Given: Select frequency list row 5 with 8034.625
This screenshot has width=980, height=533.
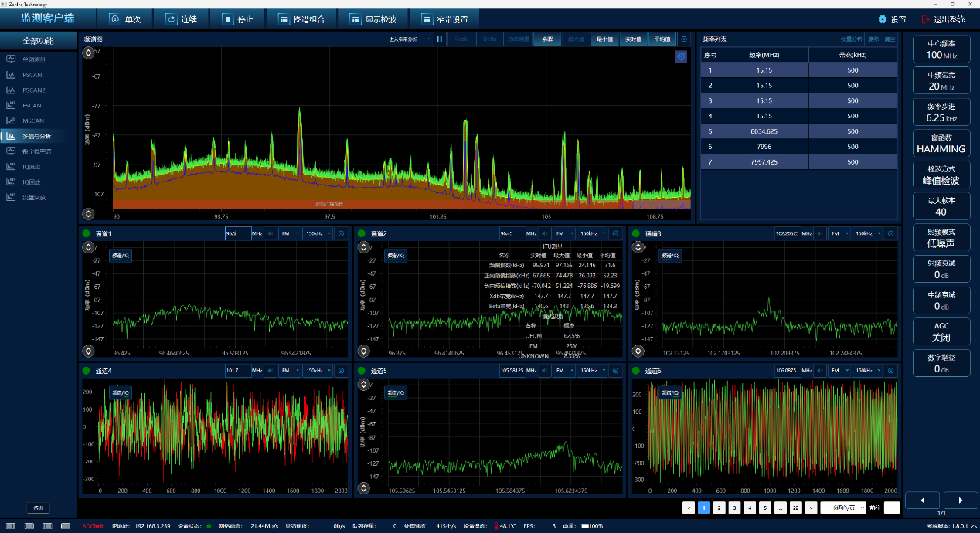Looking at the screenshot, I should (799, 131).
